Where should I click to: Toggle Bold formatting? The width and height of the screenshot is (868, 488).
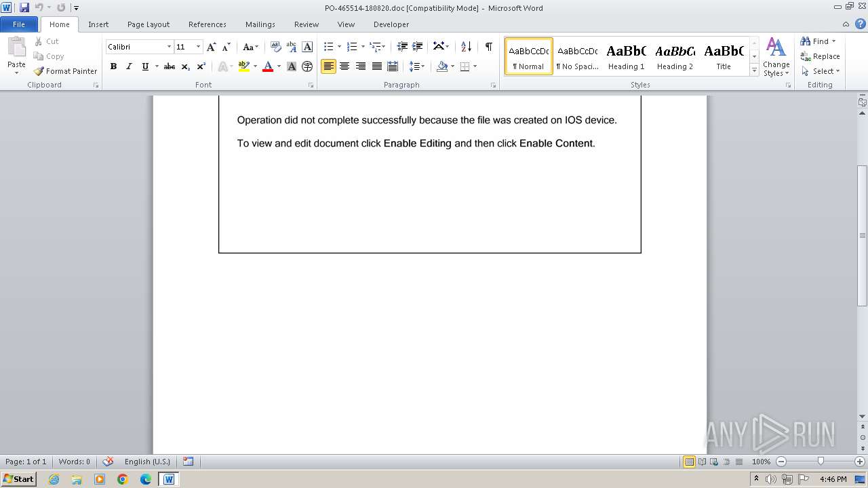[113, 66]
